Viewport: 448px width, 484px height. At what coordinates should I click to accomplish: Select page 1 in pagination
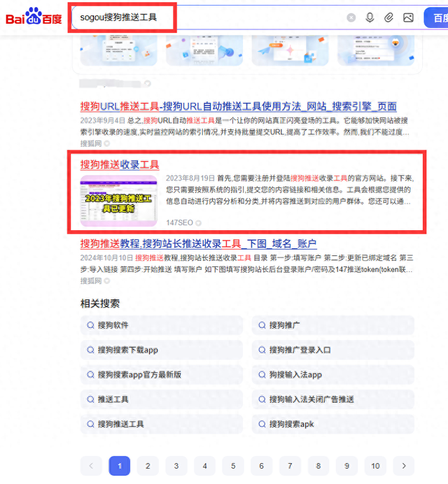[x=120, y=466]
